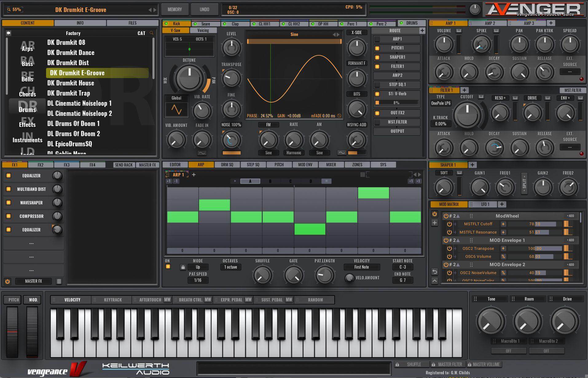Open the shaper SOFT type dropdown
Screen dimensions: 588x378
(x=444, y=173)
